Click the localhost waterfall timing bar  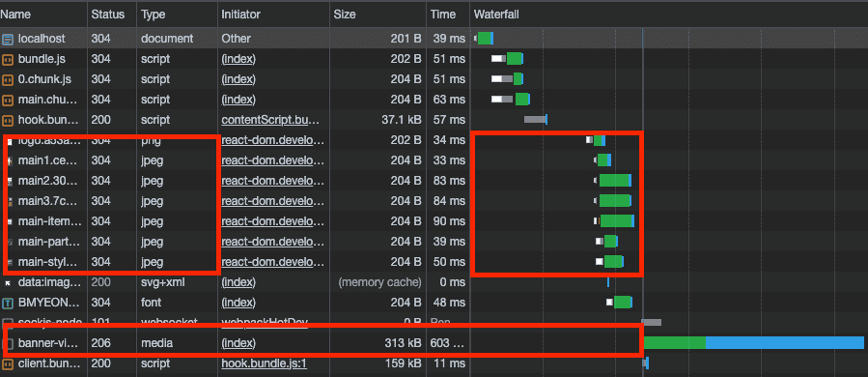point(485,39)
